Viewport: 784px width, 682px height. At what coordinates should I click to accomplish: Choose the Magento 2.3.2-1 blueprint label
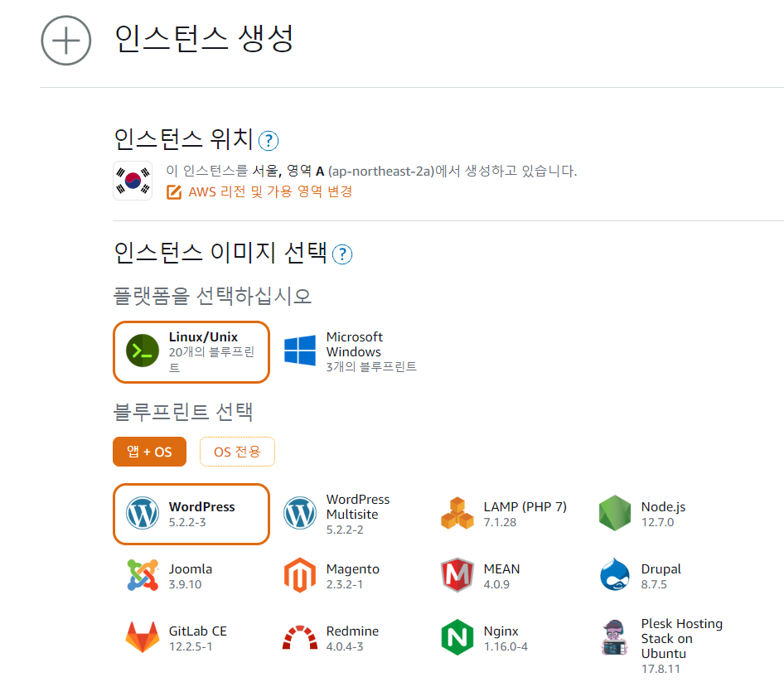[352, 576]
